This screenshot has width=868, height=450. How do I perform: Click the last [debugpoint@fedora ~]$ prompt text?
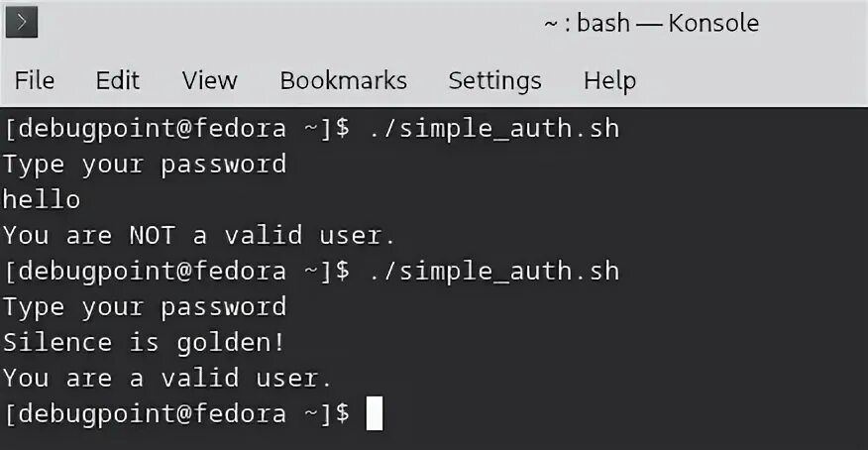click(177, 414)
